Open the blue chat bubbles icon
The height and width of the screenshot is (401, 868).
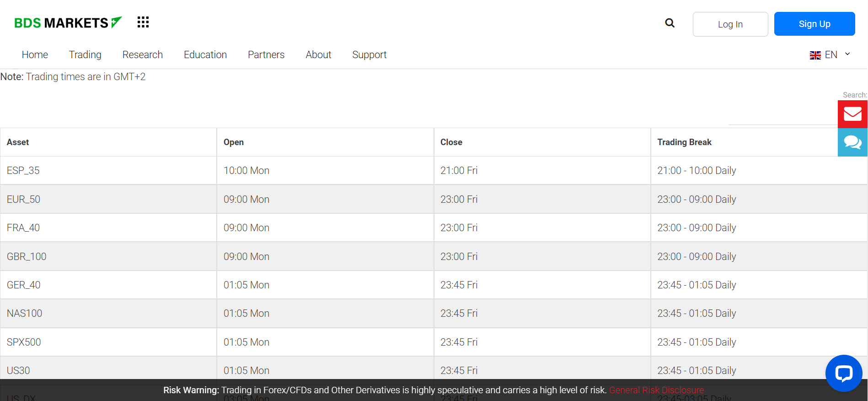(852, 142)
